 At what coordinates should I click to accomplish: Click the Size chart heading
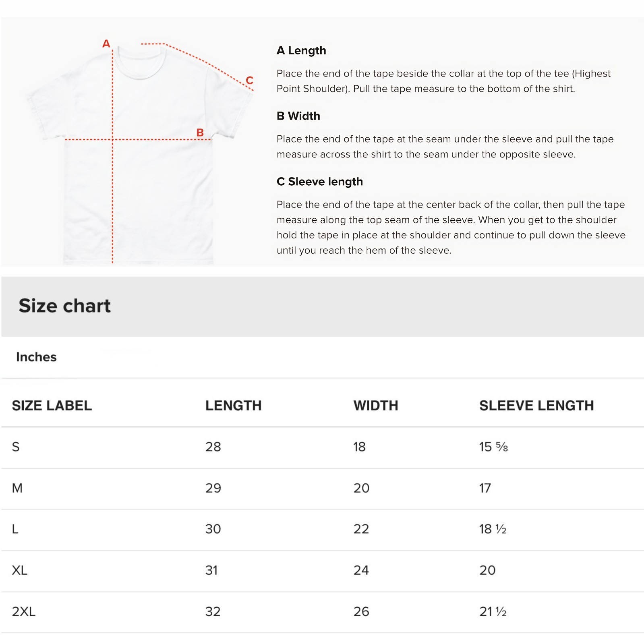point(64,306)
